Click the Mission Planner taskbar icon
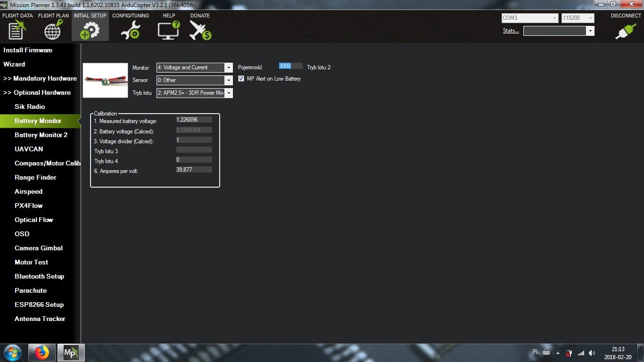The height and width of the screenshot is (362, 644). click(x=71, y=353)
